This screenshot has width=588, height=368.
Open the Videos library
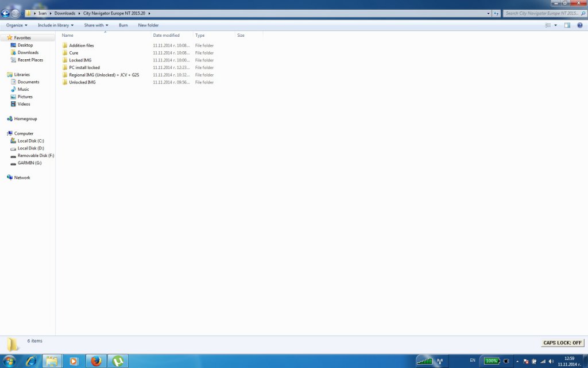click(x=24, y=104)
